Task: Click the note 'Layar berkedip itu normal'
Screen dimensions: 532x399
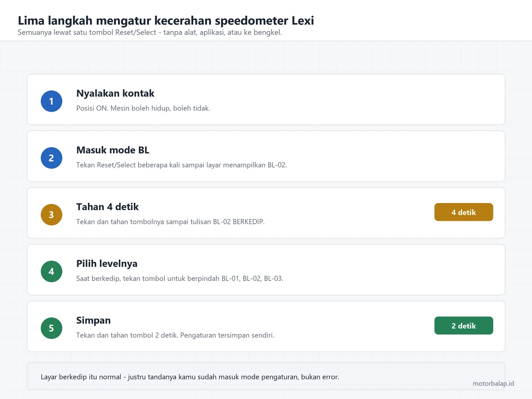Action: pyautogui.click(x=81, y=377)
